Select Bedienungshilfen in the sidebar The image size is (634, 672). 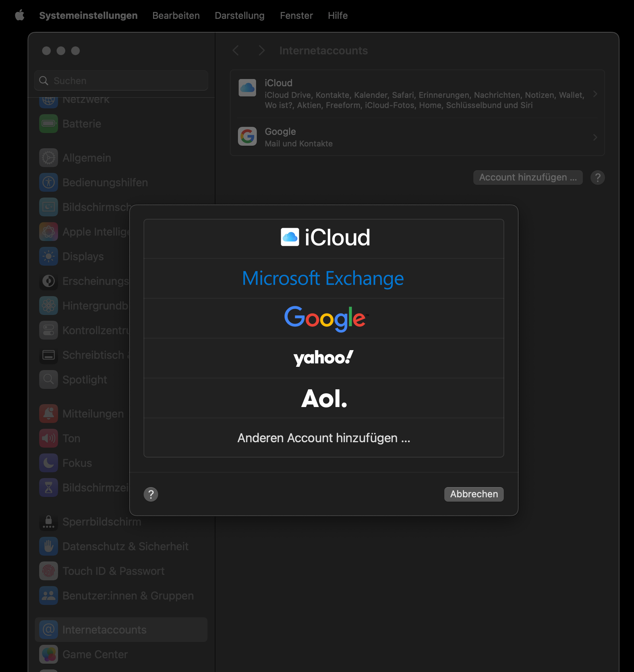(121, 182)
